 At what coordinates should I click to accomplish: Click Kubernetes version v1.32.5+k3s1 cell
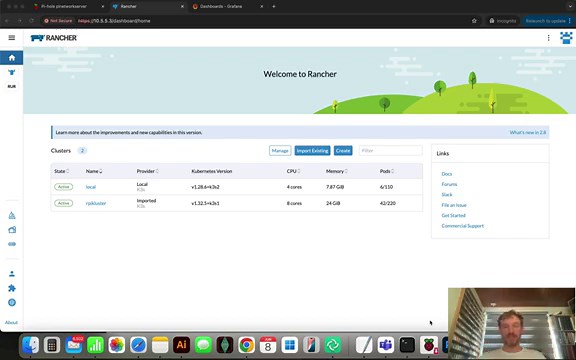pos(205,203)
